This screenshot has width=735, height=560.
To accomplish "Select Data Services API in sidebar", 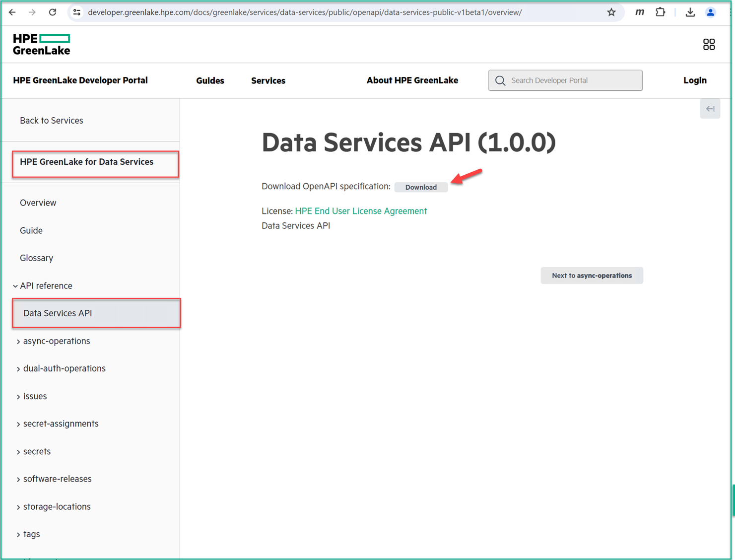I will point(96,313).
